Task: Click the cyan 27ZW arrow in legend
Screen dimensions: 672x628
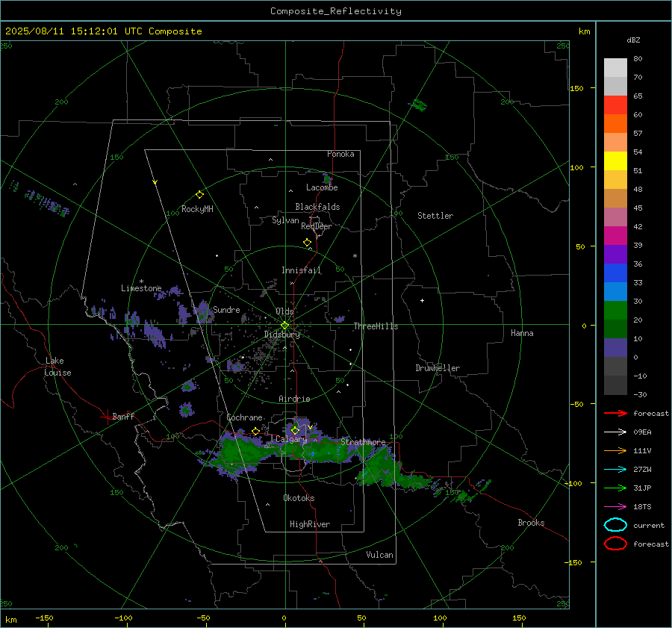Action: coord(615,470)
